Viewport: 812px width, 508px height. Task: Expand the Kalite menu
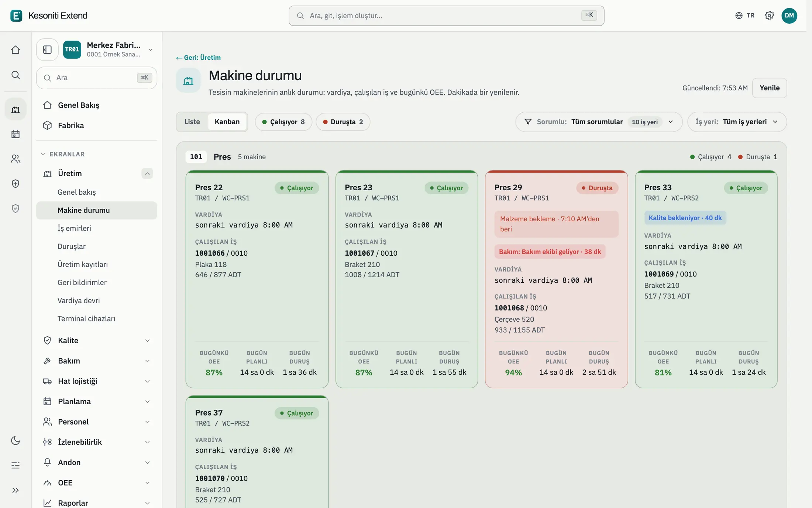(x=97, y=340)
